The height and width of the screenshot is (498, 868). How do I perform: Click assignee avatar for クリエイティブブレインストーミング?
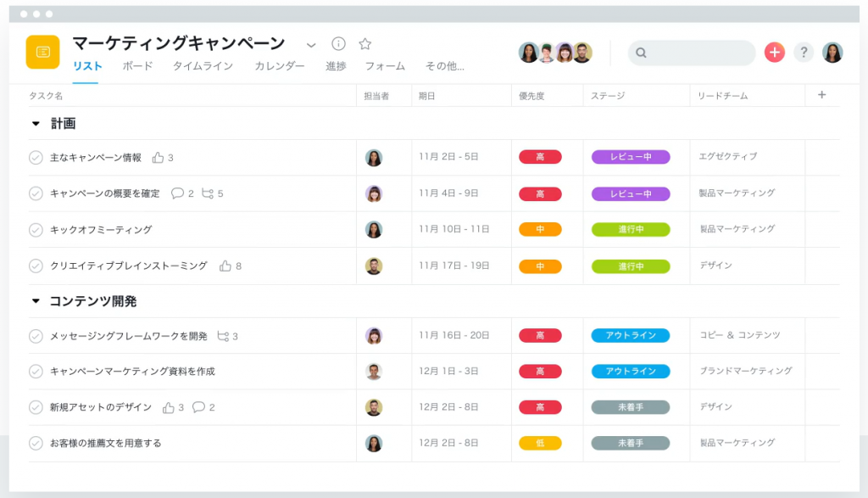click(x=374, y=266)
